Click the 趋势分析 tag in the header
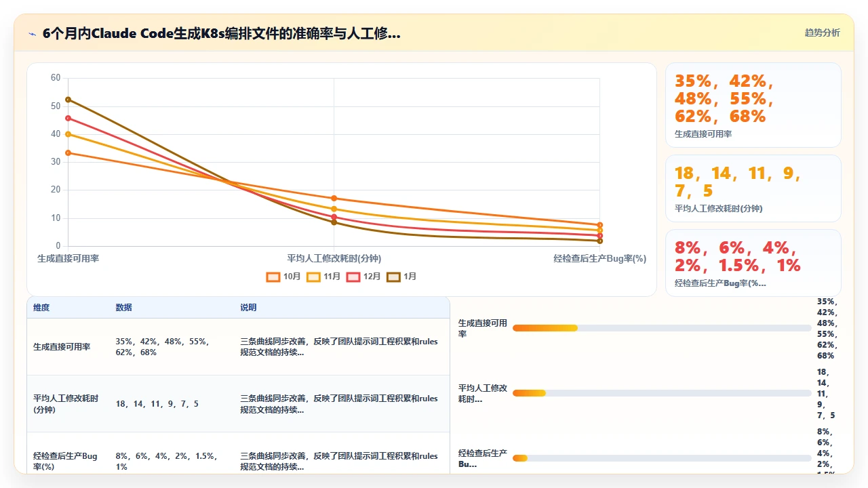868x488 pixels. (822, 33)
